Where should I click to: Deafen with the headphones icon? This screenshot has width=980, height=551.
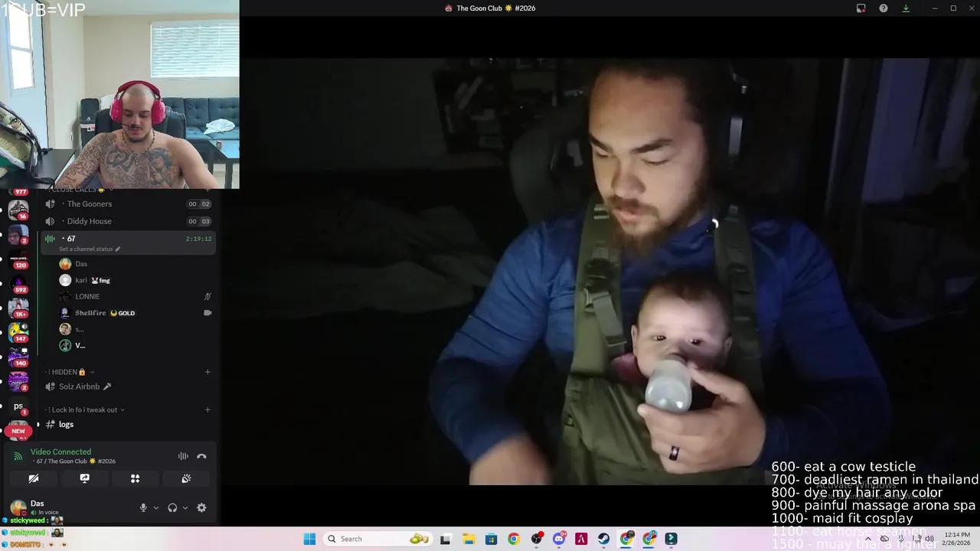click(172, 507)
